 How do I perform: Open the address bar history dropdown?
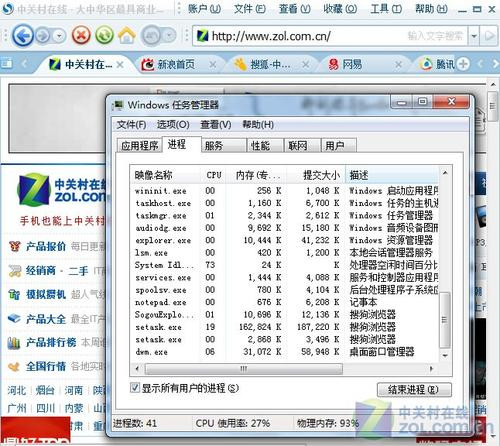coord(474,36)
